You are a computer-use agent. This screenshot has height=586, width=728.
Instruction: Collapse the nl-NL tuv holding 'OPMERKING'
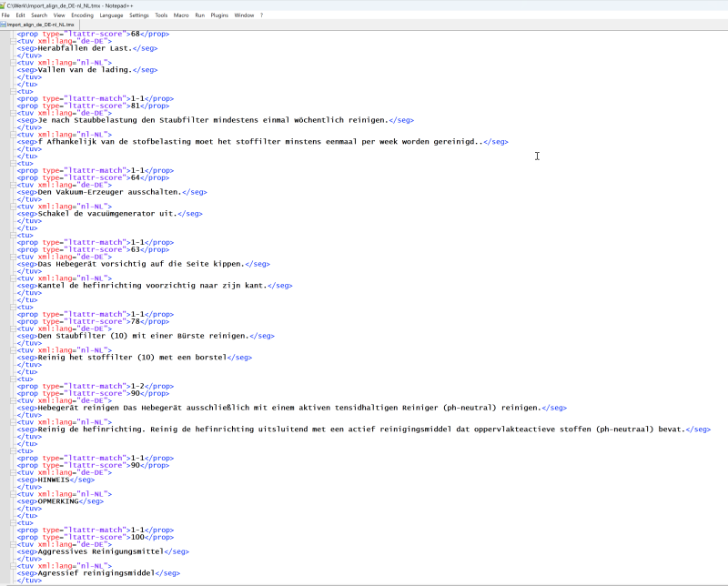[14, 494]
